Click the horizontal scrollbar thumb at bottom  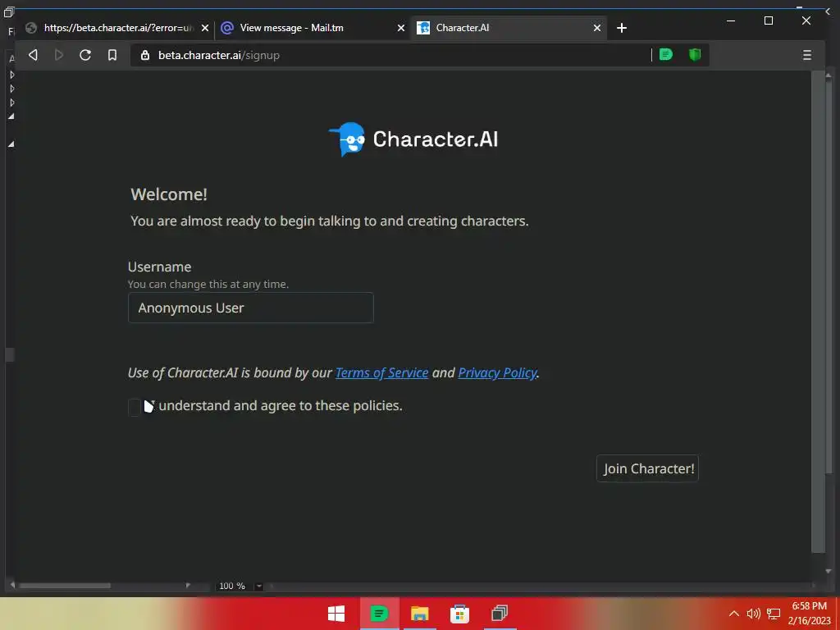(65, 586)
